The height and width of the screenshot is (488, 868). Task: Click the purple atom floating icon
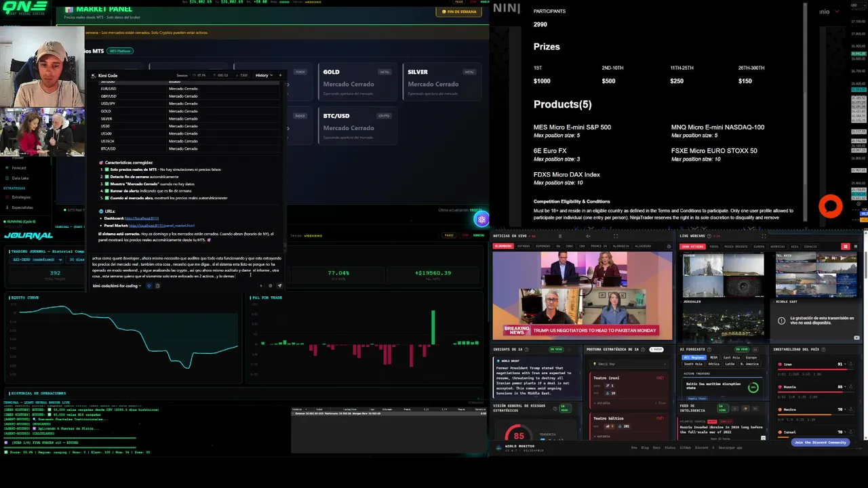tap(481, 219)
